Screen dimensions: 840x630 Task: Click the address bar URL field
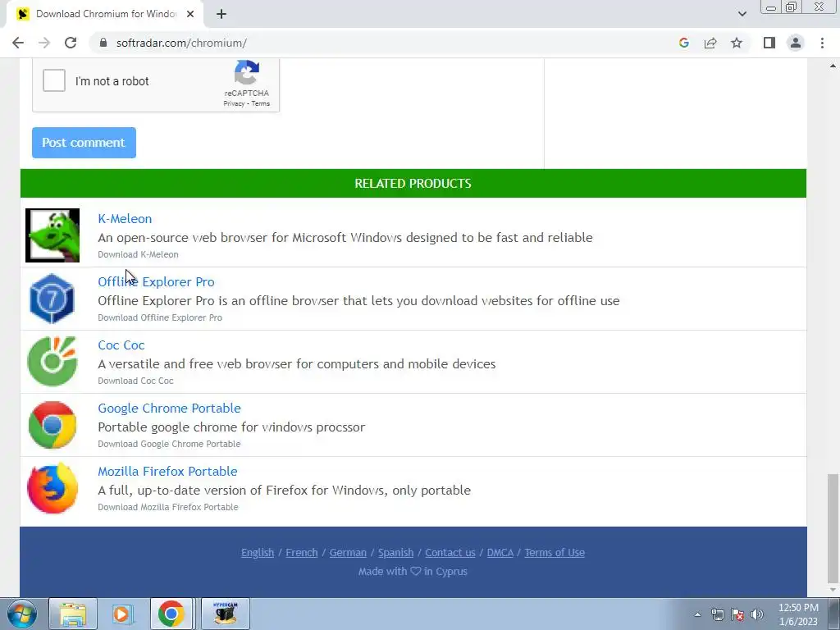pos(386,43)
